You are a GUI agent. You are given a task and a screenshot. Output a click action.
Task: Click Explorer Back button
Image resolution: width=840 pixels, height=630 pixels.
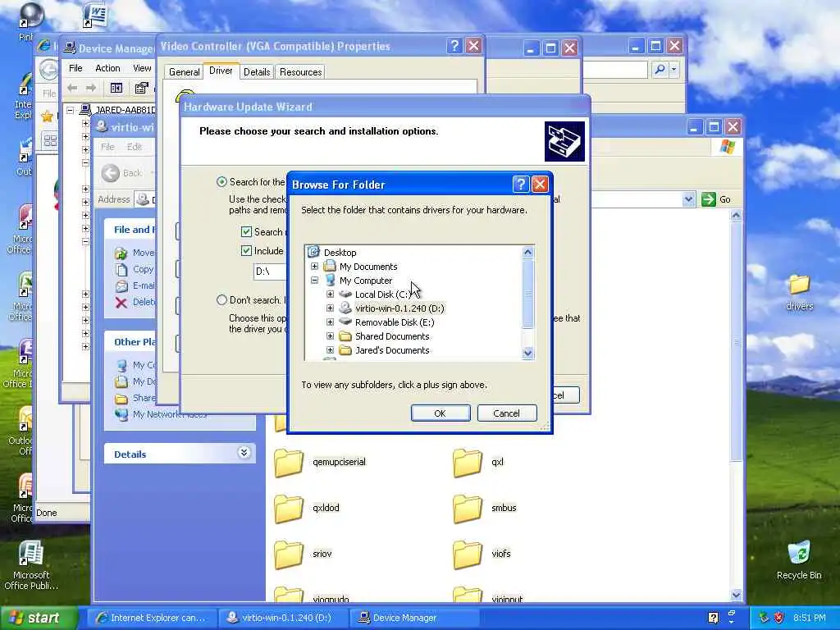coord(121,173)
